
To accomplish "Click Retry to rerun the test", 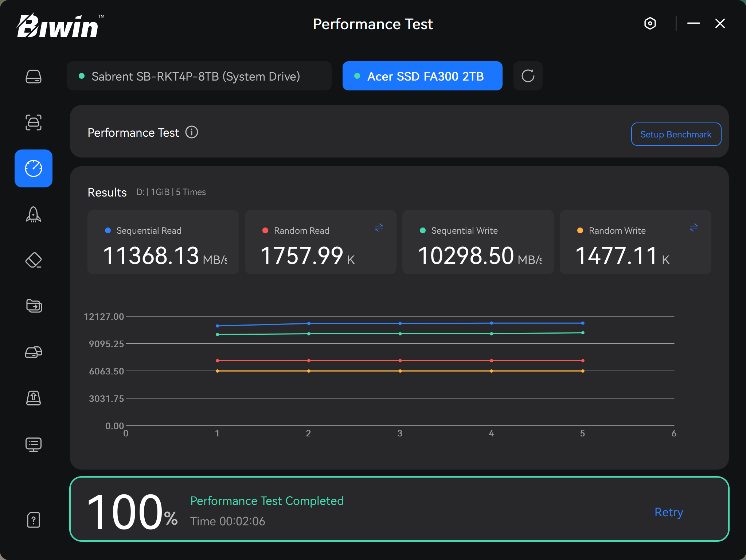I will (x=669, y=512).
